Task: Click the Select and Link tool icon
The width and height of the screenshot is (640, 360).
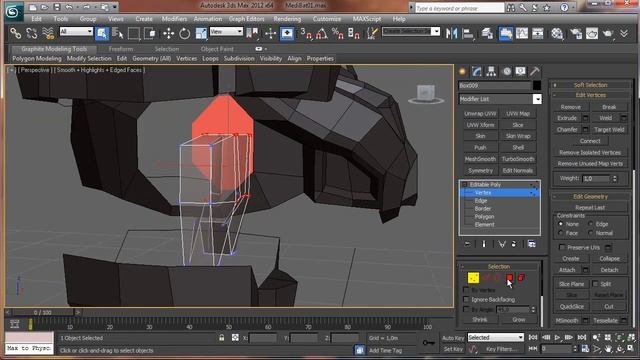Action: [x=16, y=33]
